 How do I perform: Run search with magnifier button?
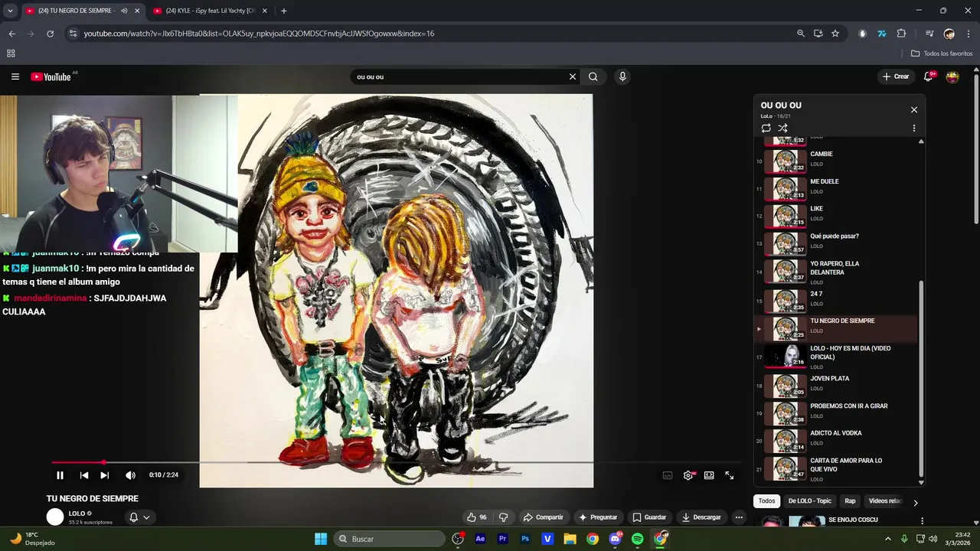coord(593,77)
